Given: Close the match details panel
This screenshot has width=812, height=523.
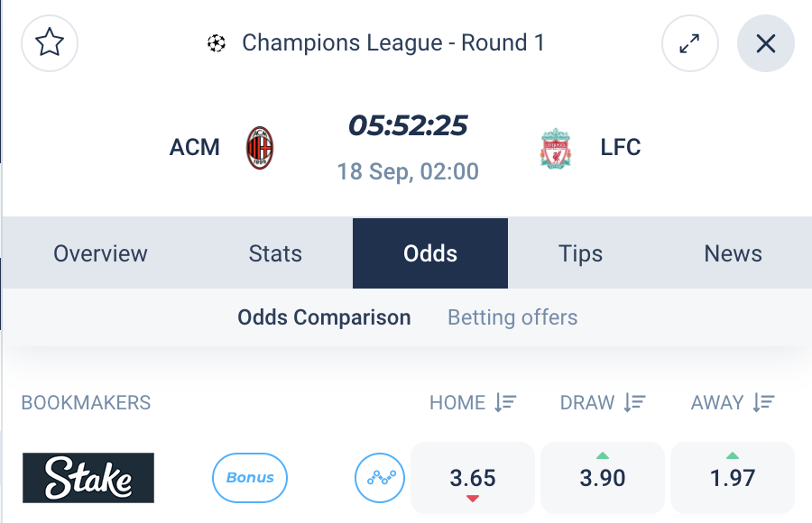Looking at the screenshot, I should (765, 43).
